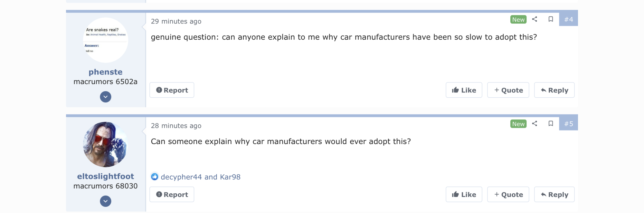Like phenste's post
644x213 pixels.
[x=464, y=90]
